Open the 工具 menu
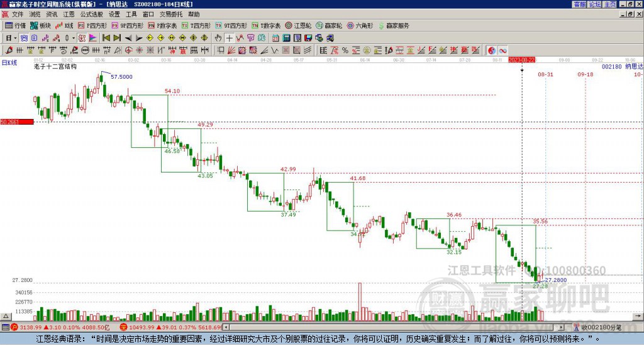This screenshot has width=644, height=345. pyautogui.click(x=131, y=14)
